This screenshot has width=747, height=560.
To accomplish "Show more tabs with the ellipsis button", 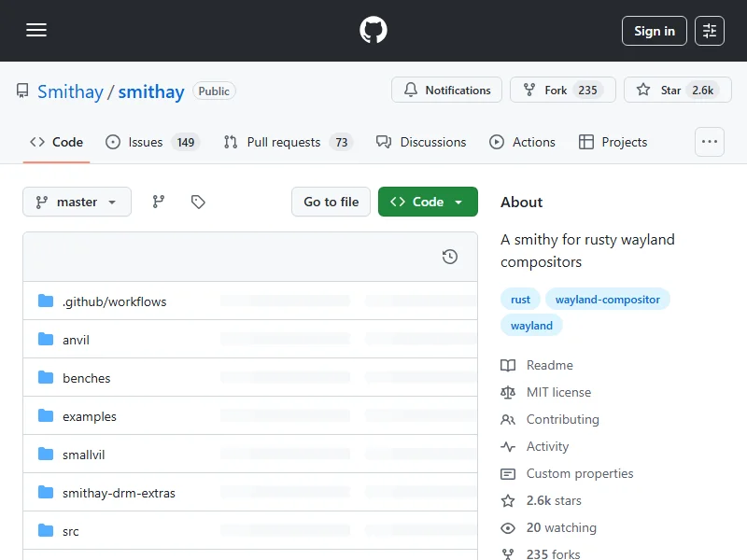I will [x=710, y=142].
